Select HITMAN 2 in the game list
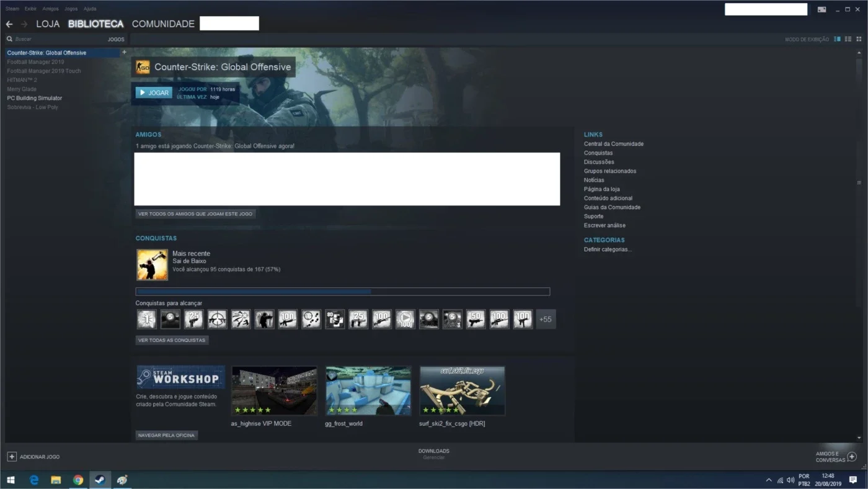This screenshot has width=868, height=489. pyautogui.click(x=22, y=80)
